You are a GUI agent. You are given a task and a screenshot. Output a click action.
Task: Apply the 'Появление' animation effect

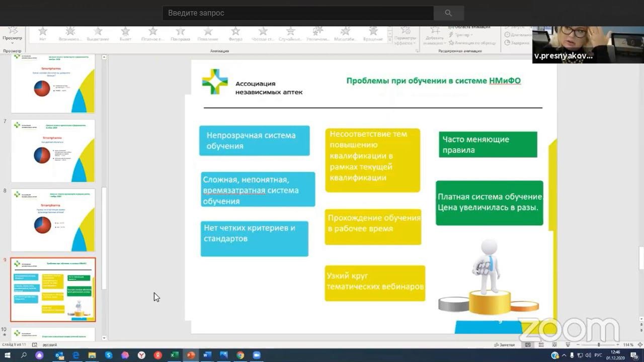coord(208,34)
